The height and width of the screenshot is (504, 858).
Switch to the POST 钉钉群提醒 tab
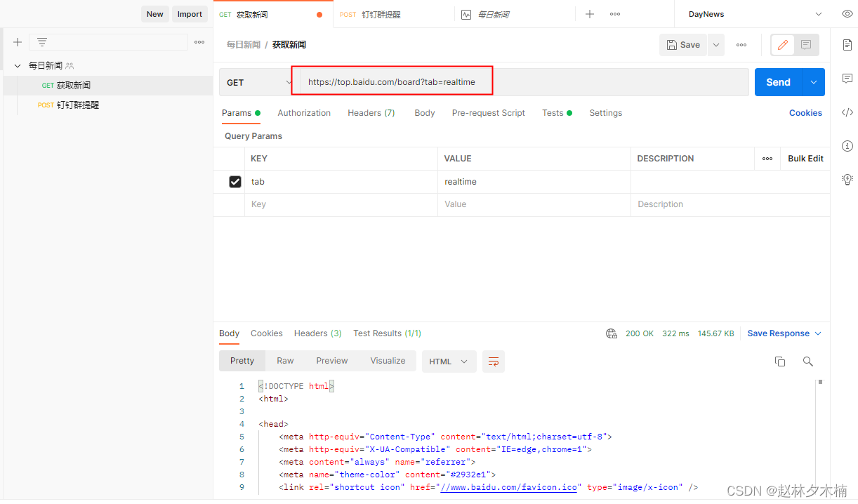tap(393, 14)
